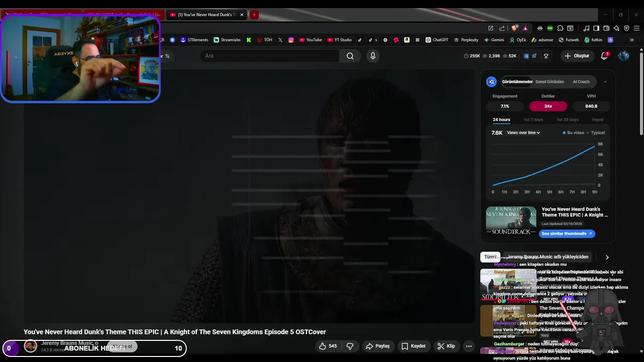Click the search magnifier button
Viewport: 644px width, 362px height.
[350, 56]
